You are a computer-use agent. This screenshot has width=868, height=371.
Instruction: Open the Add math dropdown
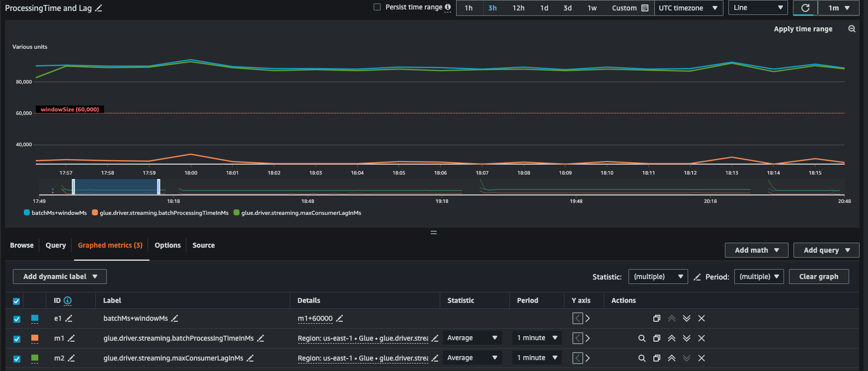(756, 250)
